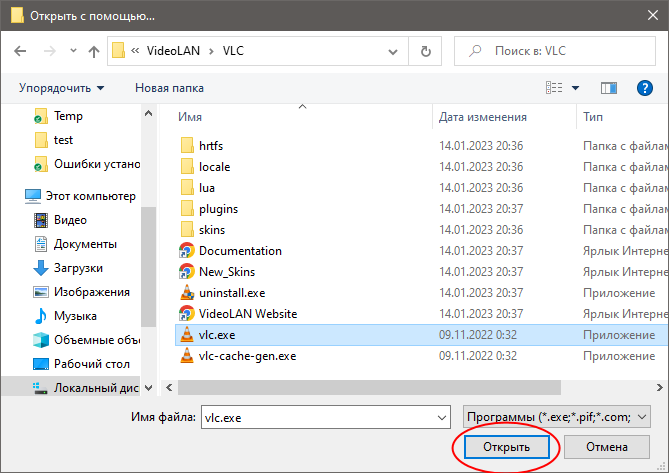Open Видео in the sidebar
669x473 pixels.
(x=70, y=220)
